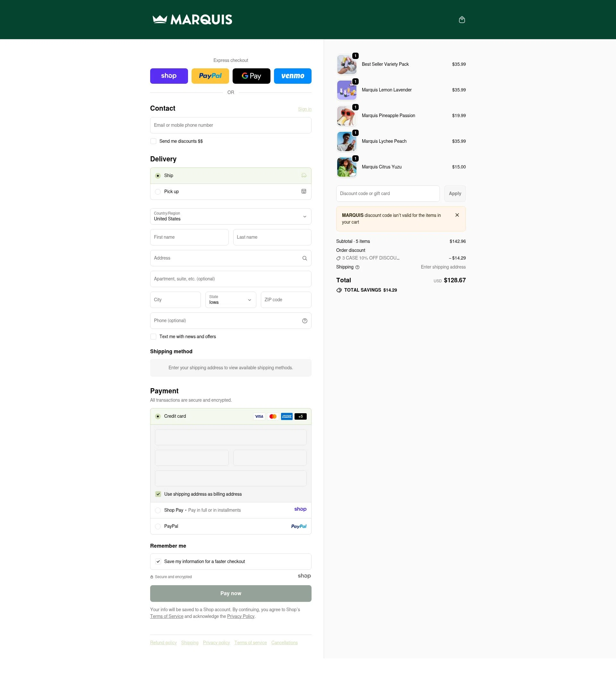Select the Pick up delivery option
616x684 pixels.
pyautogui.click(x=158, y=192)
